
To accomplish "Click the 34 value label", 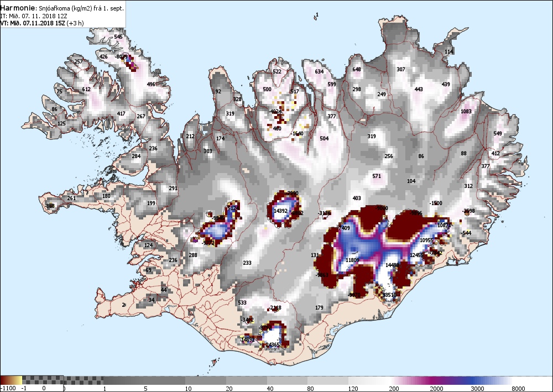I will point(152,300).
